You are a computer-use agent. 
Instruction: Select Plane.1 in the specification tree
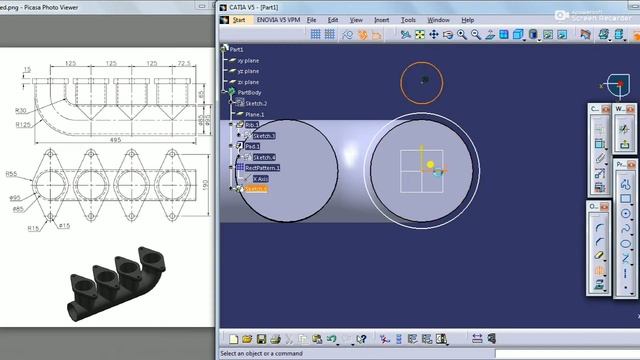pos(254,114)
